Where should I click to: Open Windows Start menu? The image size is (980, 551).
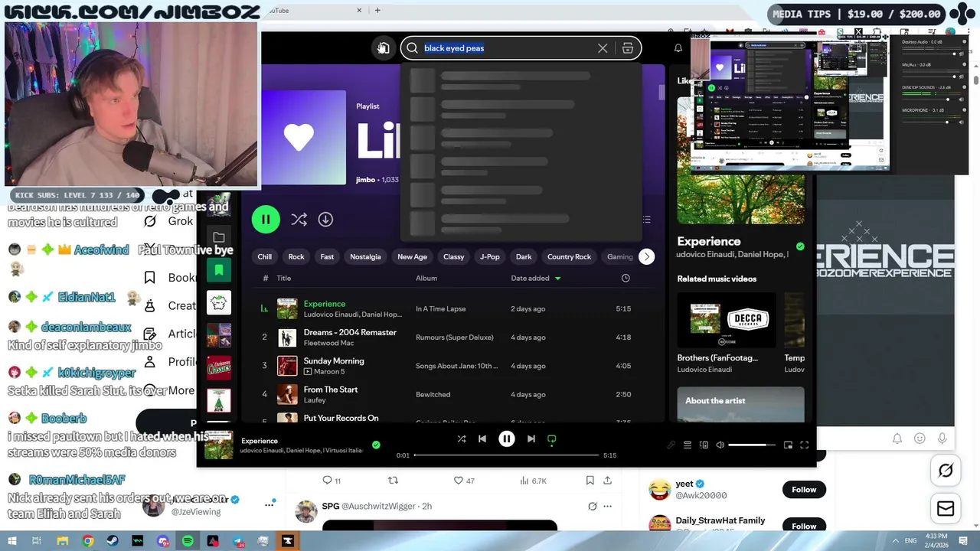coord(11,541)
